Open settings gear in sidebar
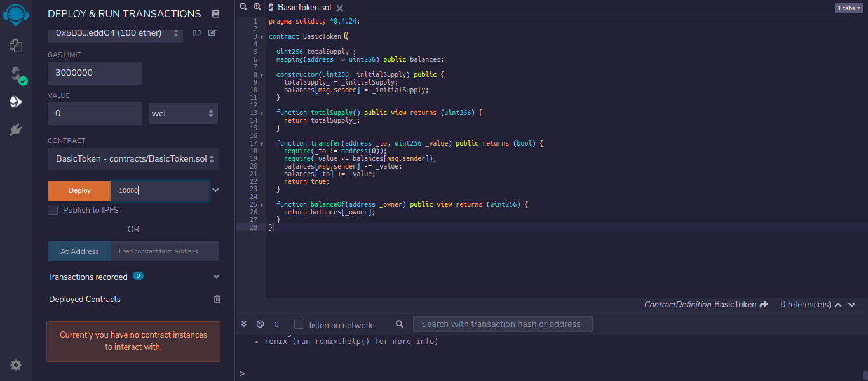This screenshot has height=381, width=868. [16, 365]
